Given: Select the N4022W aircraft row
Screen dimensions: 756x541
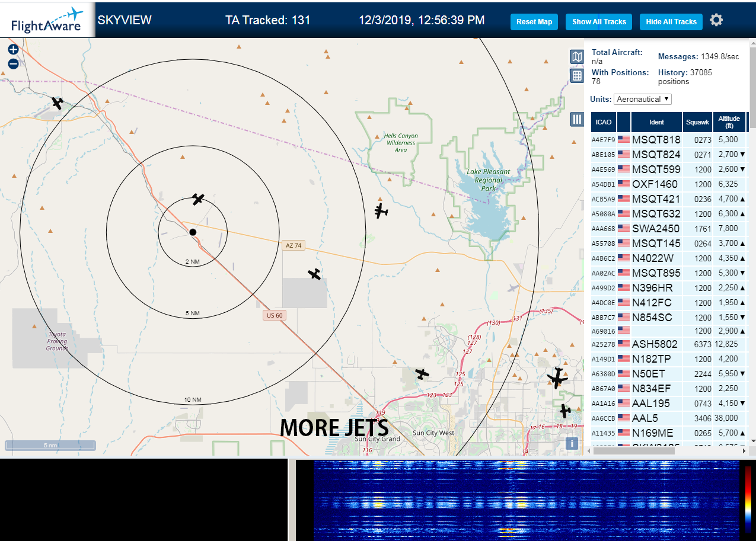Looking at the screenshot, I should pos(668,258).
